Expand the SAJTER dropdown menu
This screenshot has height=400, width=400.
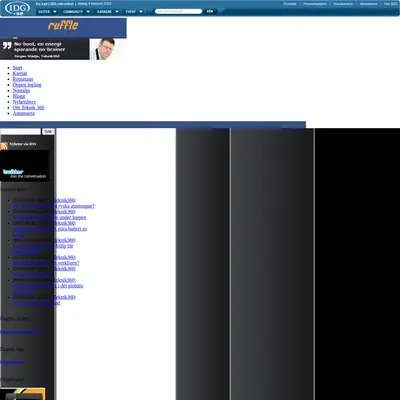click(x=47, y=12)
